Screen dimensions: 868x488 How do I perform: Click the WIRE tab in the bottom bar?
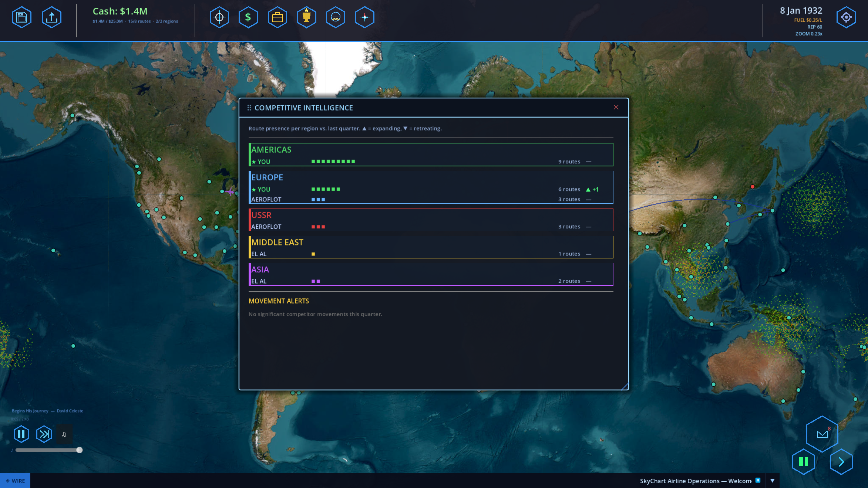(x=15, y=481)
